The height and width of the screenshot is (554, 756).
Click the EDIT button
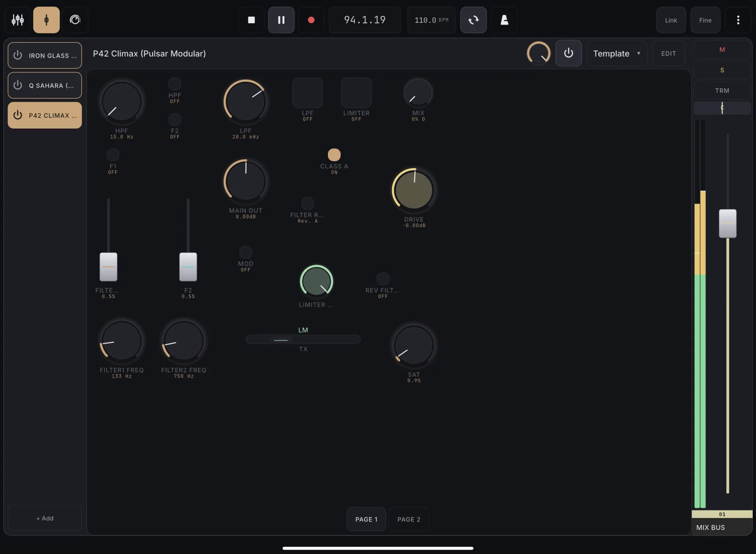click(x=669, y=53)
